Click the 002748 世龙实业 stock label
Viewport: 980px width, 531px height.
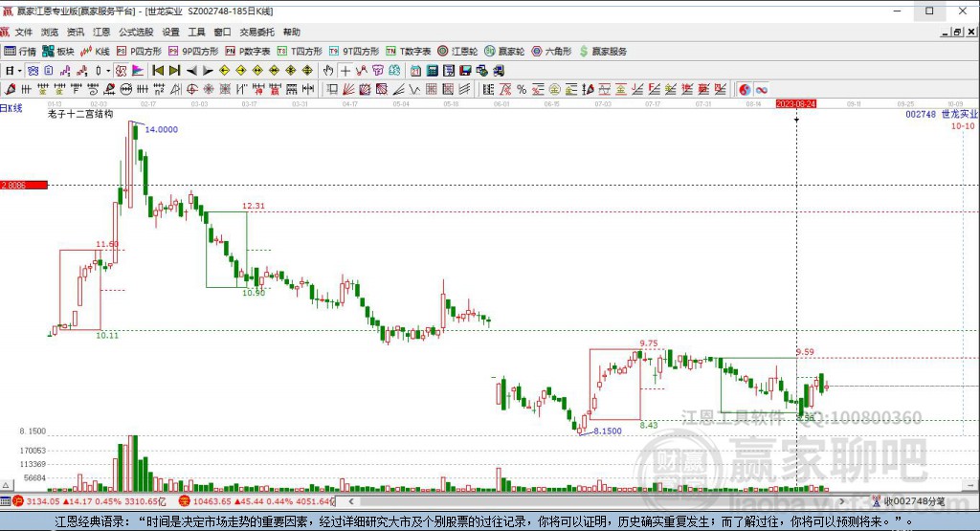[x=942, y=114]
